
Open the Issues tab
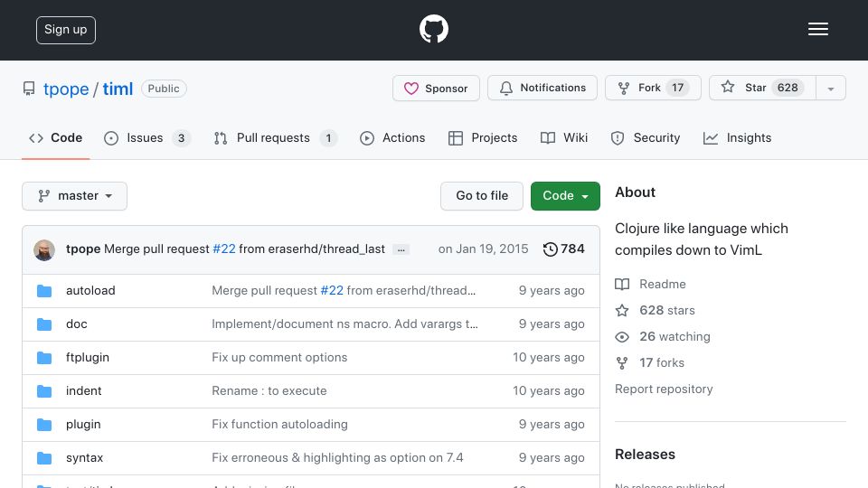click(x=147, y=138)
